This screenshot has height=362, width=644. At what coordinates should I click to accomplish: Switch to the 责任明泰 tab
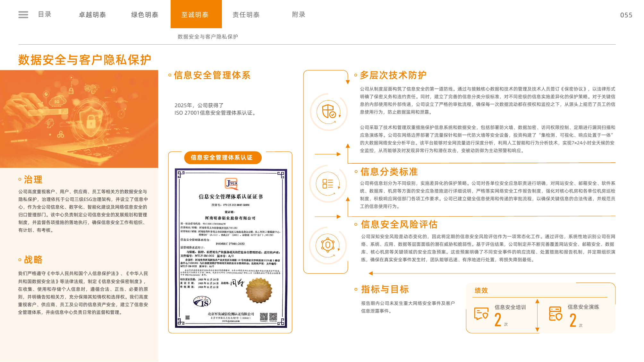(x=246, y=15)
